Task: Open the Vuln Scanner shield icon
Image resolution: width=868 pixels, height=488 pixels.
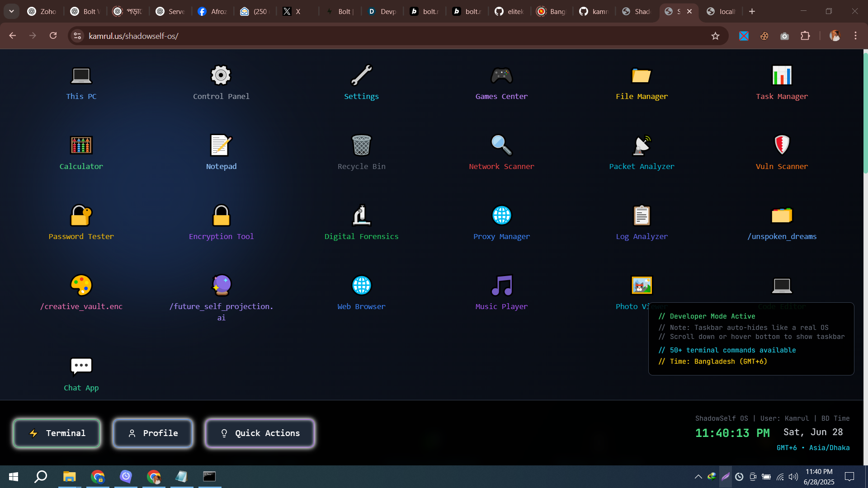Action: 782,145
